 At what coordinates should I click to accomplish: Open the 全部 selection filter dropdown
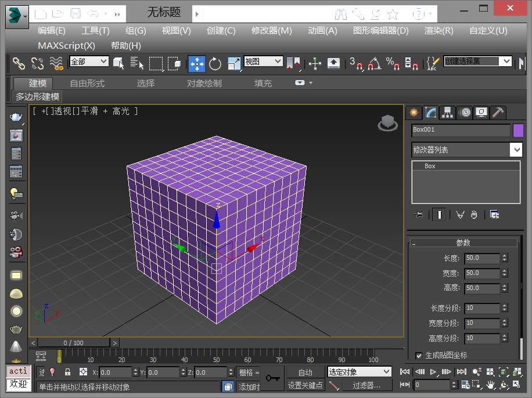(89, 61)
